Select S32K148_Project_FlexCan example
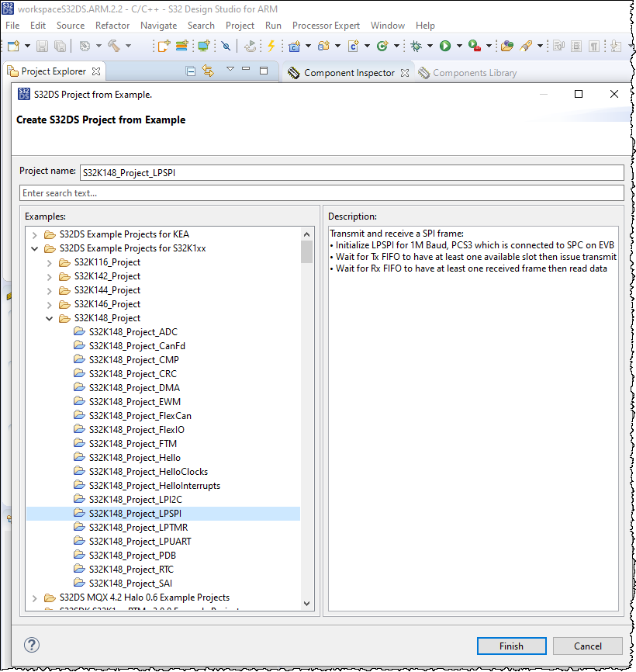636x672 pixels. 140,416
